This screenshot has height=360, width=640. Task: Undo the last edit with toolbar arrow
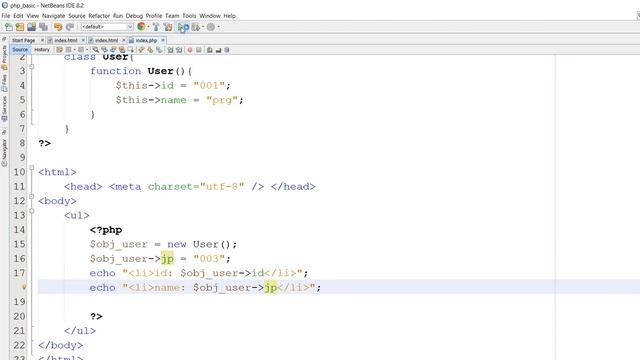point(58,27)
